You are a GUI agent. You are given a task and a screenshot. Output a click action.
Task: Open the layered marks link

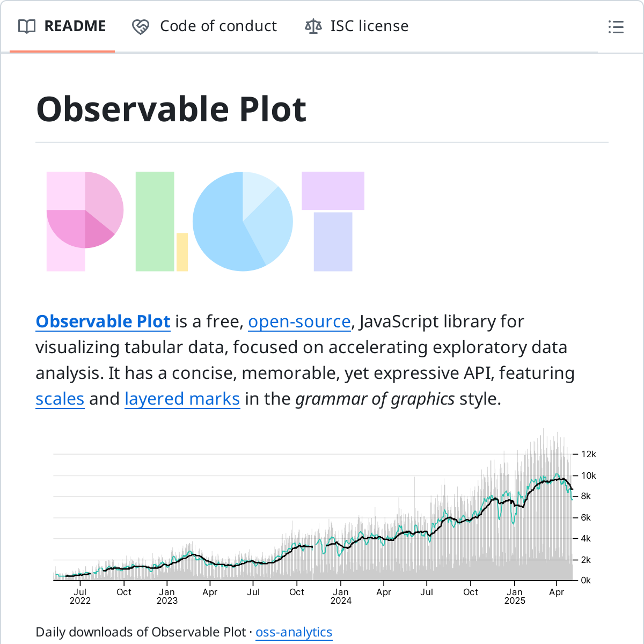182,399
